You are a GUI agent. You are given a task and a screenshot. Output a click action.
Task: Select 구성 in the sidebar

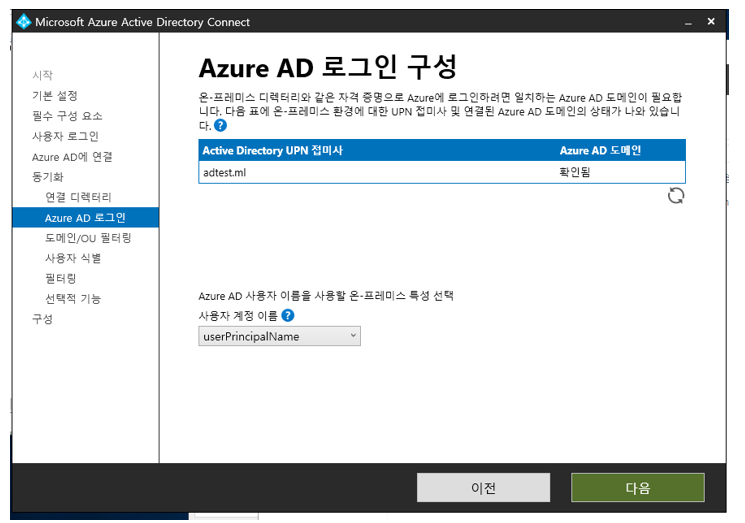42,319
